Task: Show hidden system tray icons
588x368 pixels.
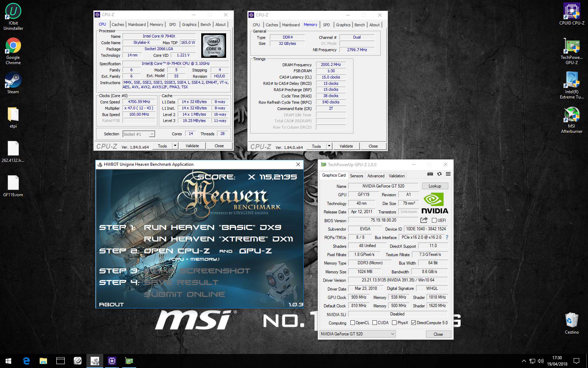Action: pos(524,361)
